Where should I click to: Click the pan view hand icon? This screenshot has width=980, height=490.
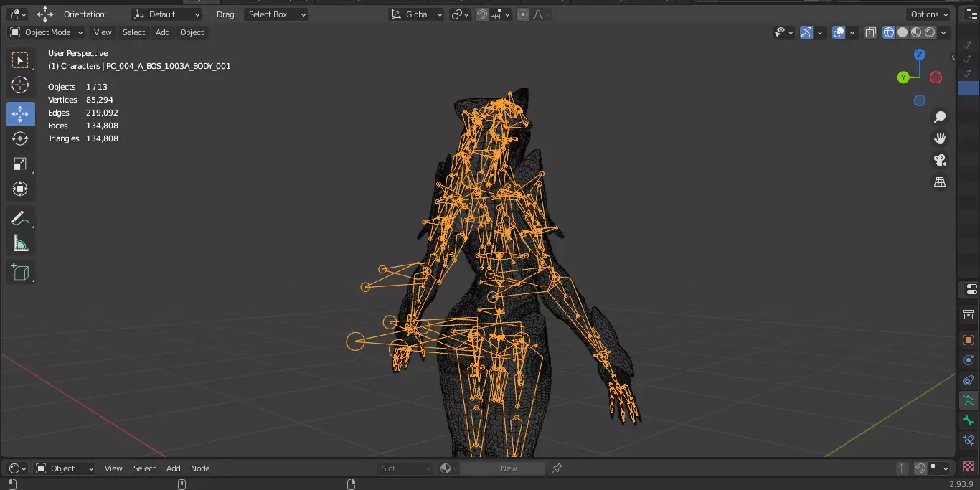pos(939,138)
